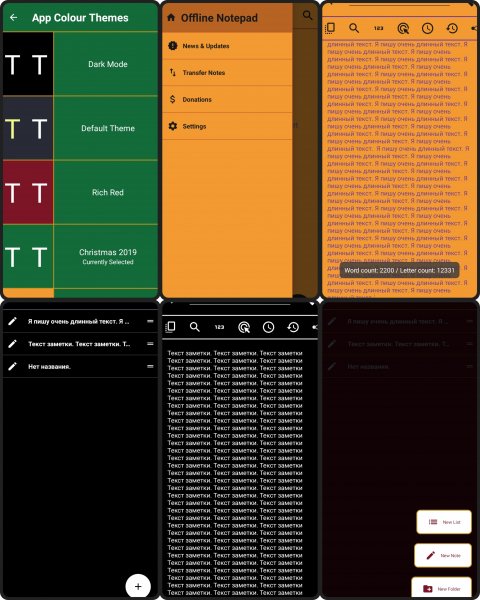This screenshot has height=600, width=480.
Task: Tap the Word count 2200 toast message
Action: (x=399, y=271)
